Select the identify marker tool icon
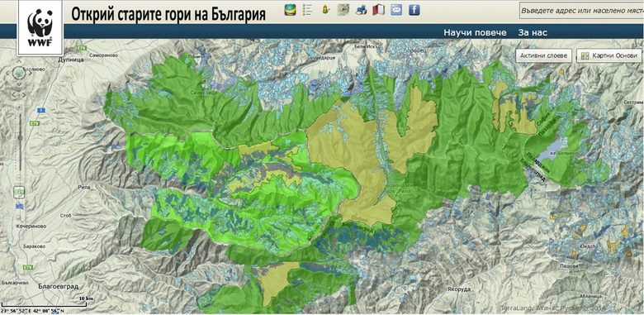644x315 pixels. pos(325,9)
